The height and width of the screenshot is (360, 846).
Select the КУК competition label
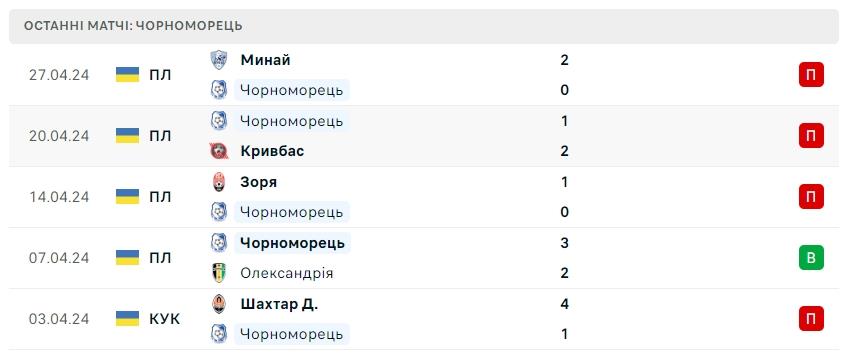(x=165, y=319)
